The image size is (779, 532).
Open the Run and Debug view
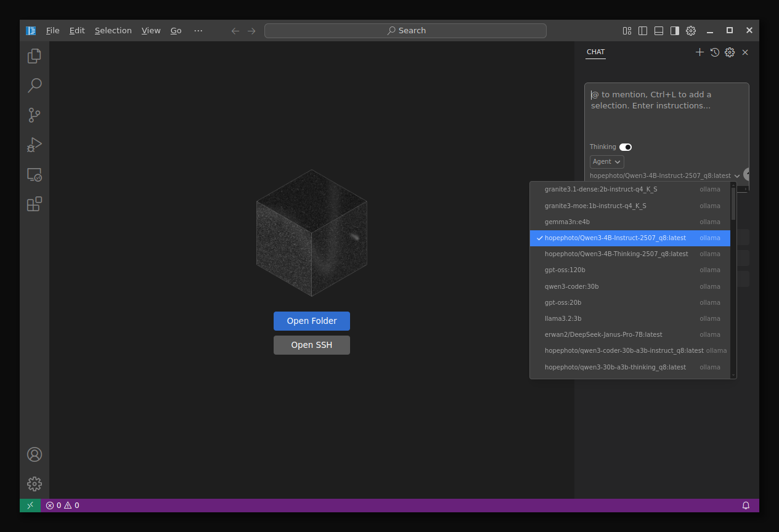click(35, 144)
